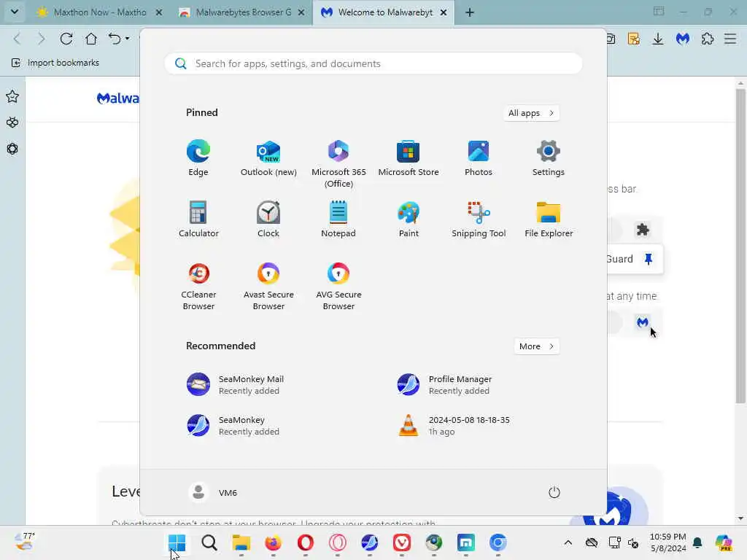747x560 pixels.
Task: Open Malwarebytes extension toolbar icon
Action: pos(683,39)
